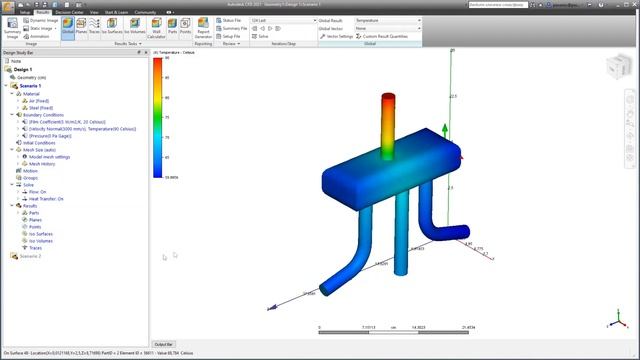
Task: Select the Film Coefficient boundary condition
Action: click(x=67, y=122)
